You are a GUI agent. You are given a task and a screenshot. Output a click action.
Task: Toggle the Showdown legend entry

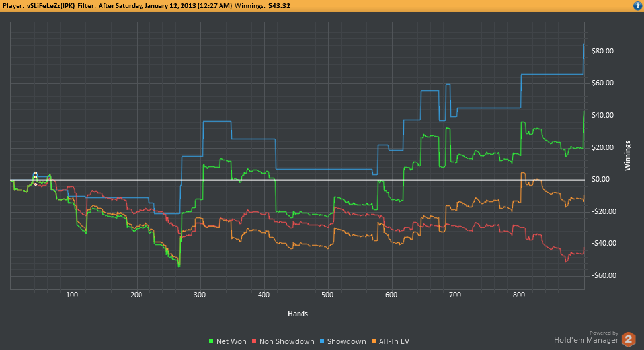343,341
